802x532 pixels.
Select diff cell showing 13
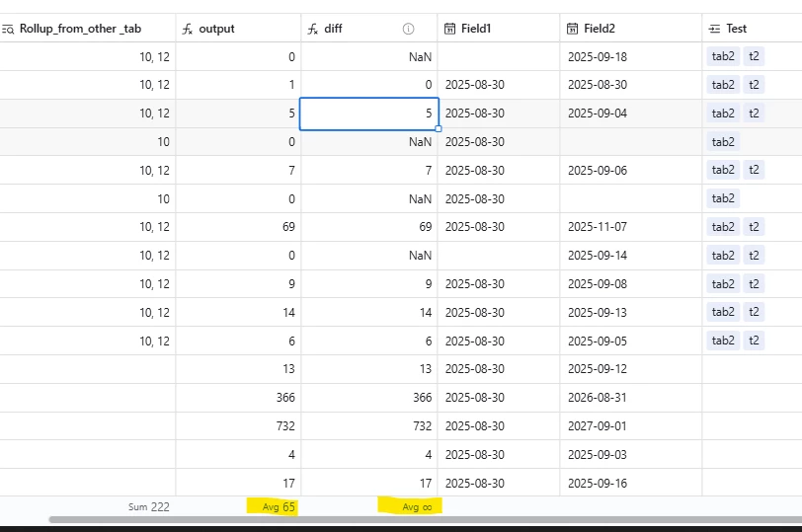369,369
